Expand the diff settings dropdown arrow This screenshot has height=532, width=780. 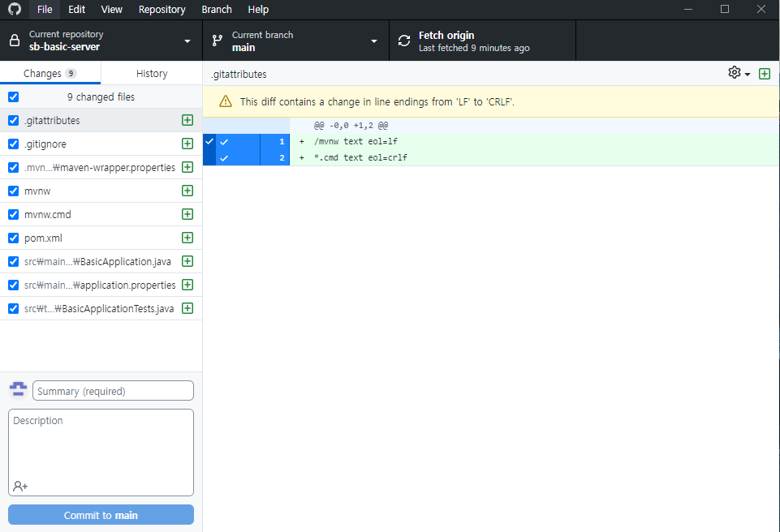point(748,74)
